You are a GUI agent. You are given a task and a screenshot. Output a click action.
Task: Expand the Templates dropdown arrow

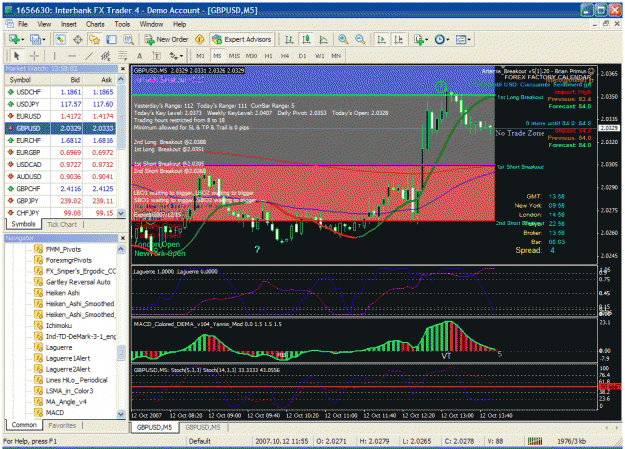coord(469,39)
